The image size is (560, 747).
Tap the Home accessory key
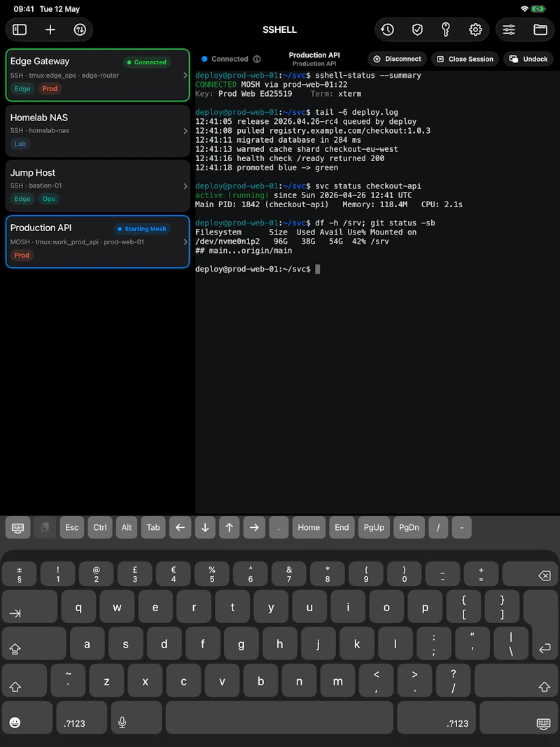point(309,527)
